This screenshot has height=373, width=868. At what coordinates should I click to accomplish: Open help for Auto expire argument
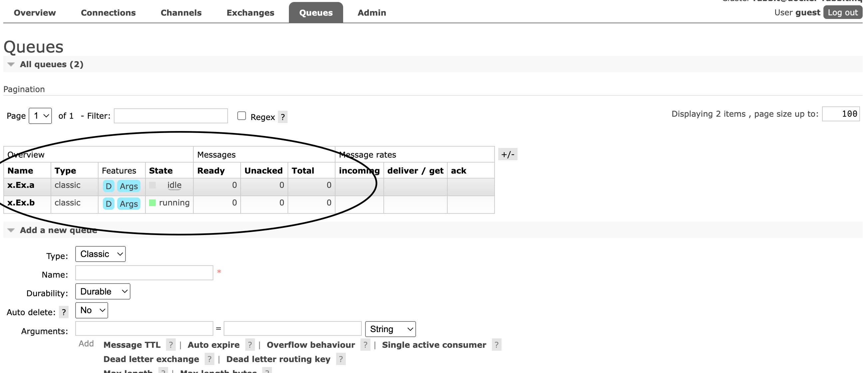[250, 345]
